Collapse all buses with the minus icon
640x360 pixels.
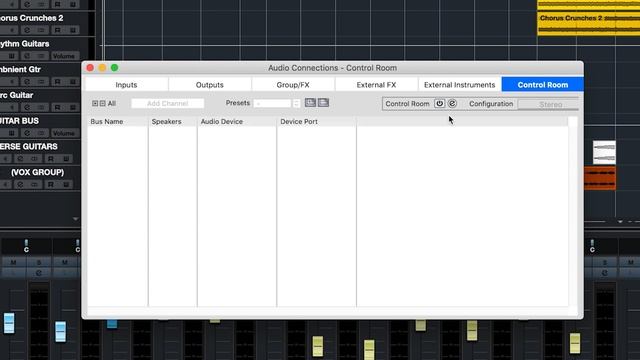(x=102, y=103)
